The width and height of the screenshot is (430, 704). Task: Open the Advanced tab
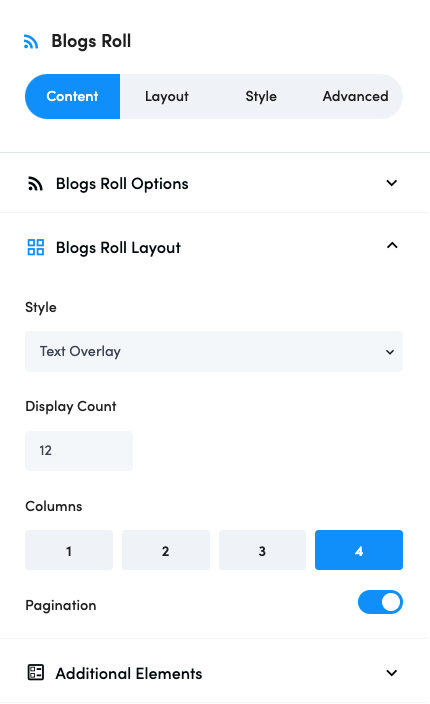(x=355, y=97)
